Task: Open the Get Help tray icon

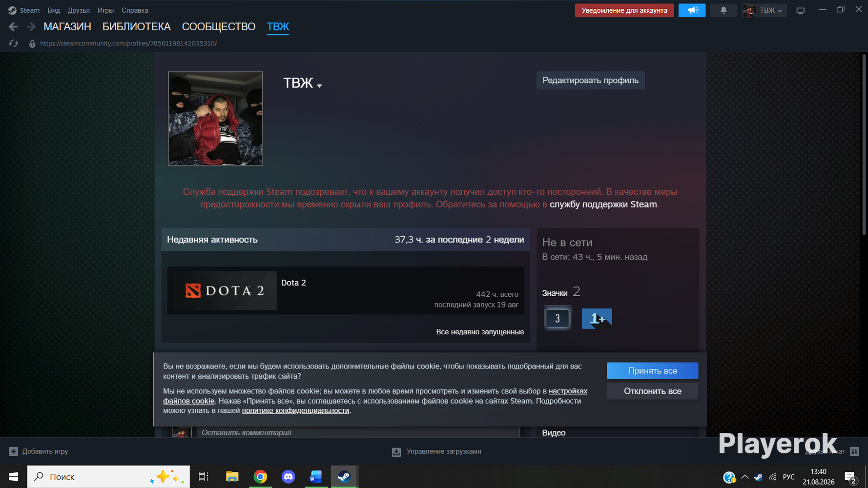Action: 729,477
